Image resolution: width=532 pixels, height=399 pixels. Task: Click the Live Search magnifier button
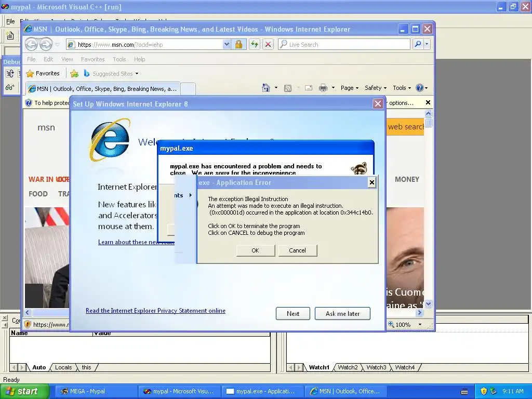pyautogui.click(x=418, y=44)
